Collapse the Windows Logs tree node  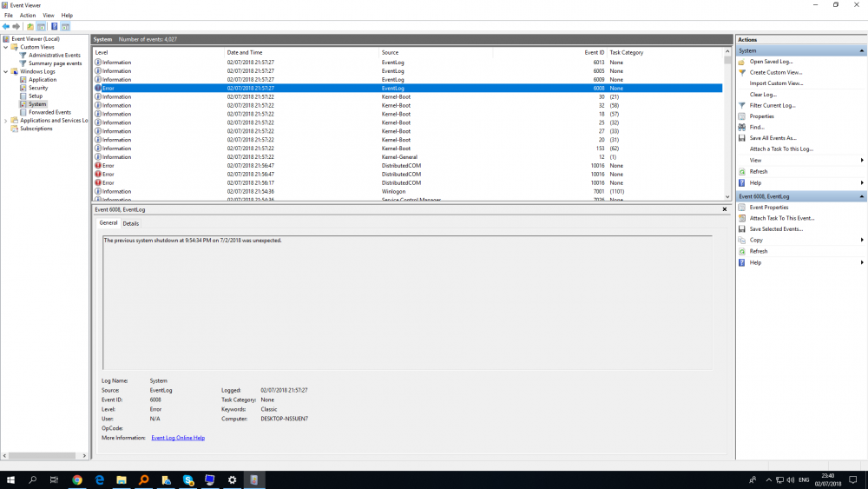tap(6, 71)
